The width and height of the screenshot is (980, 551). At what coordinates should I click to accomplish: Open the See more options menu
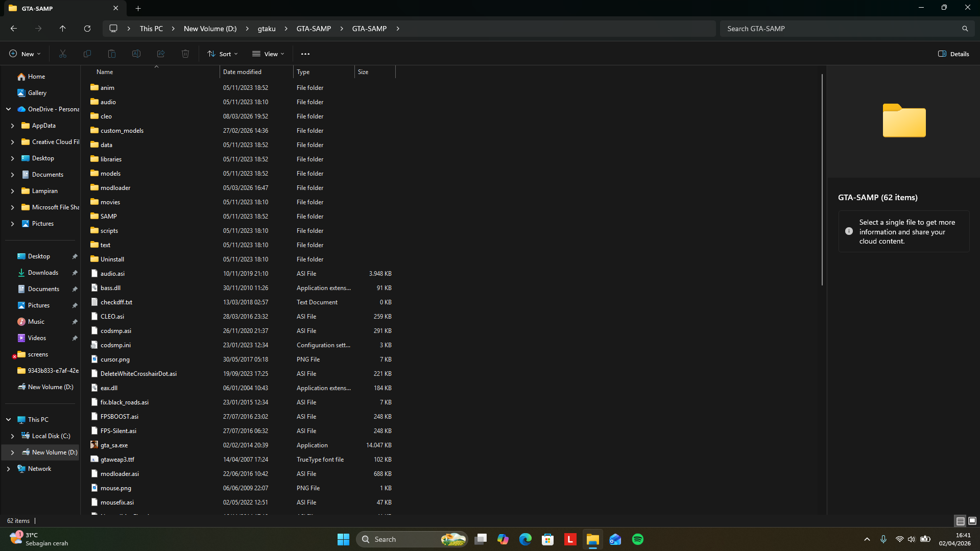coord(305,54)
